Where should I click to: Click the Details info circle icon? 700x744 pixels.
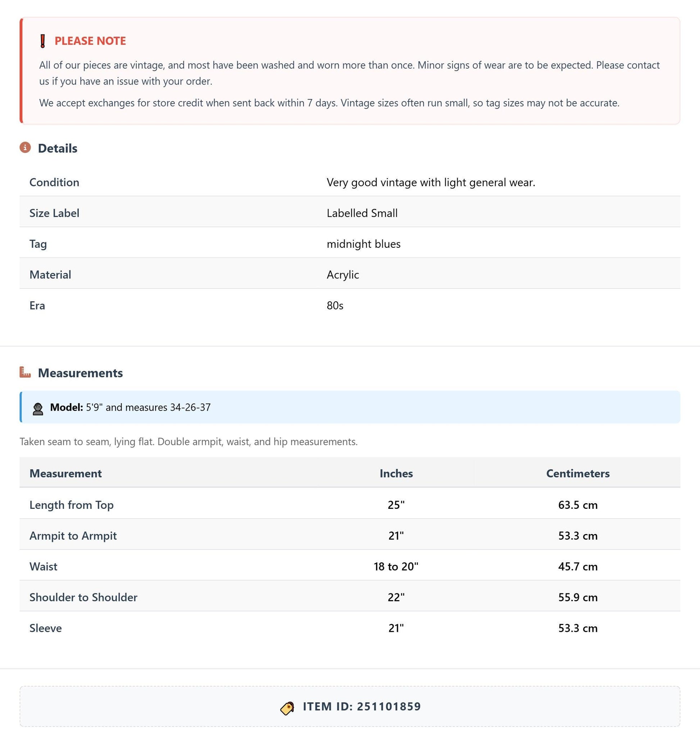25,148
